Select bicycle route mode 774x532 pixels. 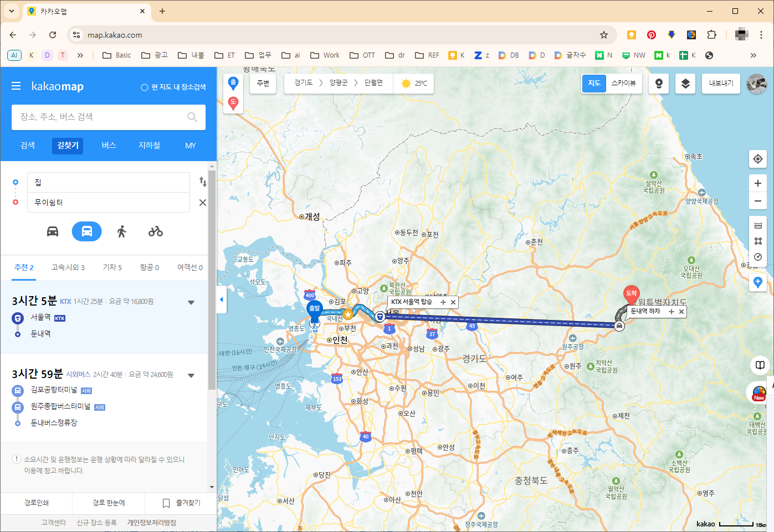(156, 231)
